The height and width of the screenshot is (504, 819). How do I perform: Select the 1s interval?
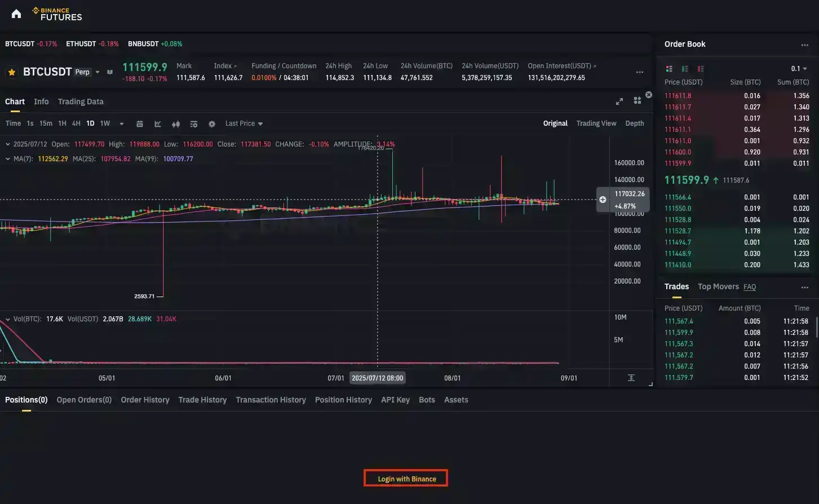pyautogui.click(x=30, y=123)
